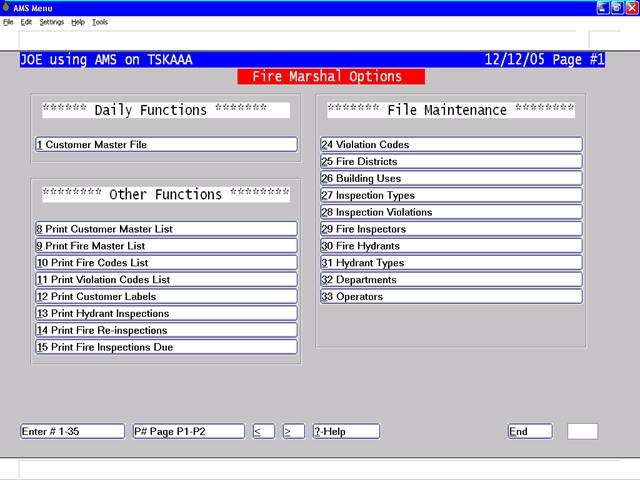640x480 pixels.
Task: Open the Tools menu
Action: click(100, 22)
